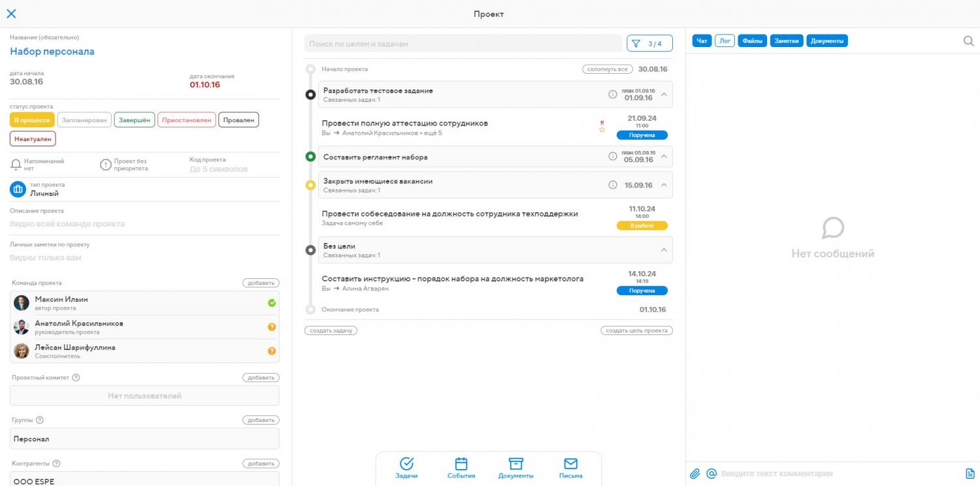Click info icon for Составить регламент набора
Image resolution: width=980 pixels, height=486 pixels.
613,156
